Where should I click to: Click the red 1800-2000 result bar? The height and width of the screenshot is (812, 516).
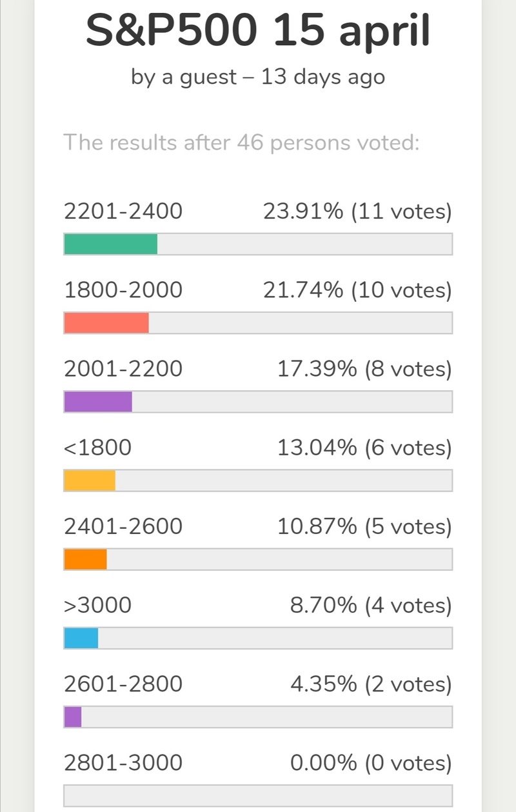coord(106,322)
